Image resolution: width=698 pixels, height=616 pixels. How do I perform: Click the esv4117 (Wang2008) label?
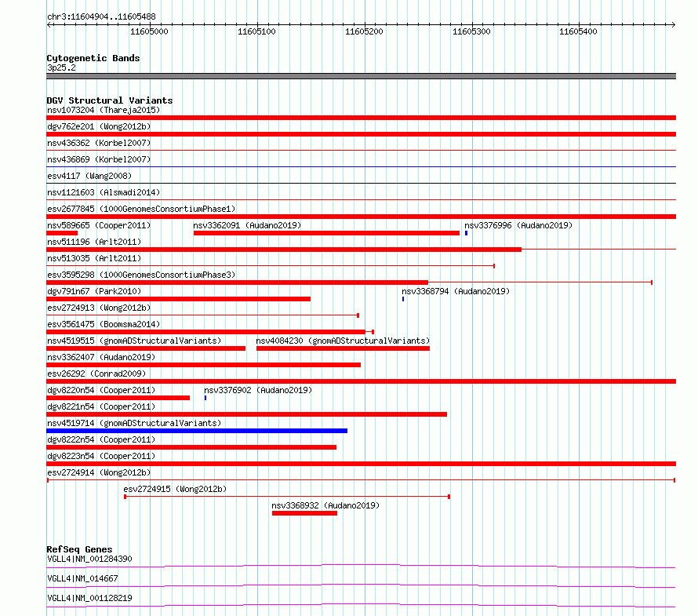[x=89, y=176]
